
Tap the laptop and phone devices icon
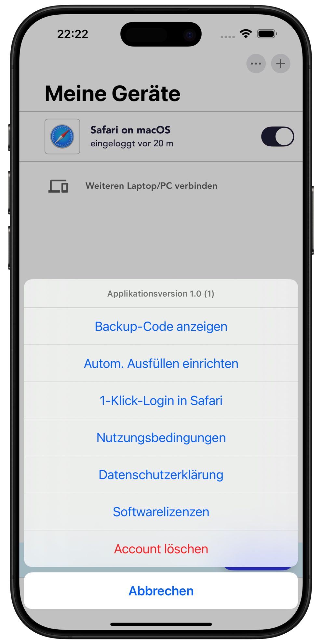pyautogui.click(x=58, y=186)
